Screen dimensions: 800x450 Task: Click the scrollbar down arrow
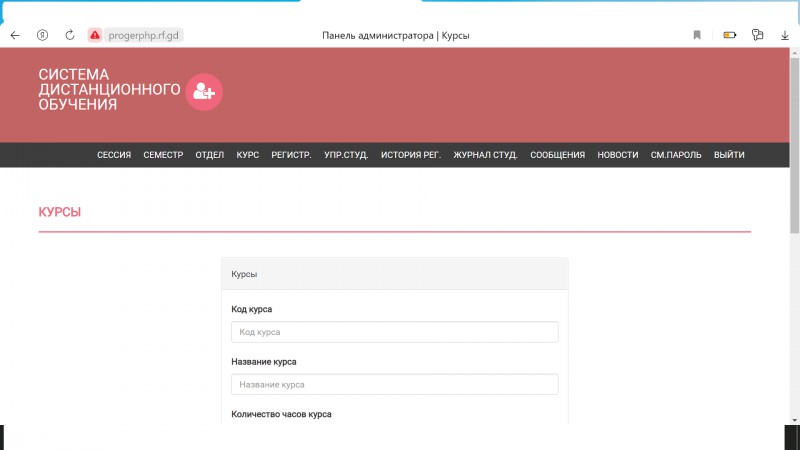click(794, 420)
